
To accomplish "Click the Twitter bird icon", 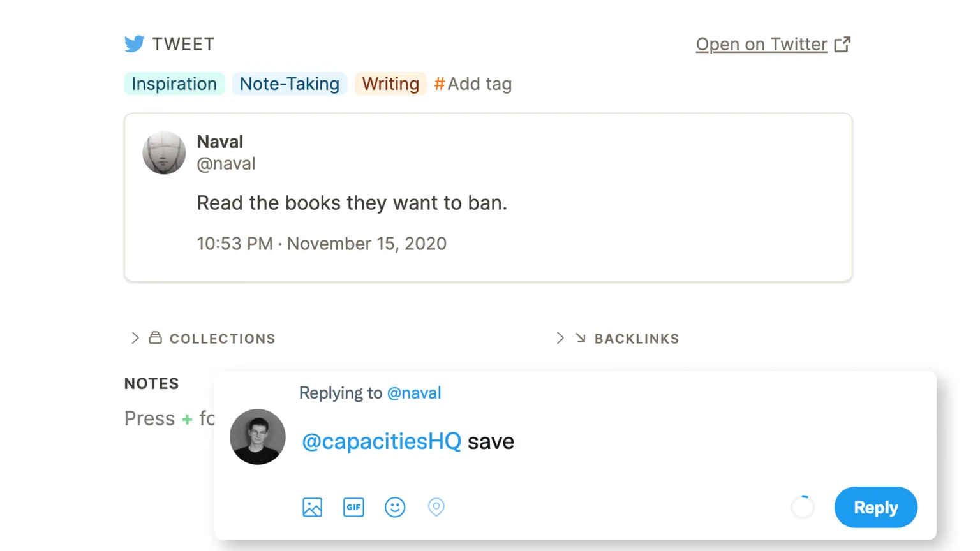I will (x=135, y=43).
